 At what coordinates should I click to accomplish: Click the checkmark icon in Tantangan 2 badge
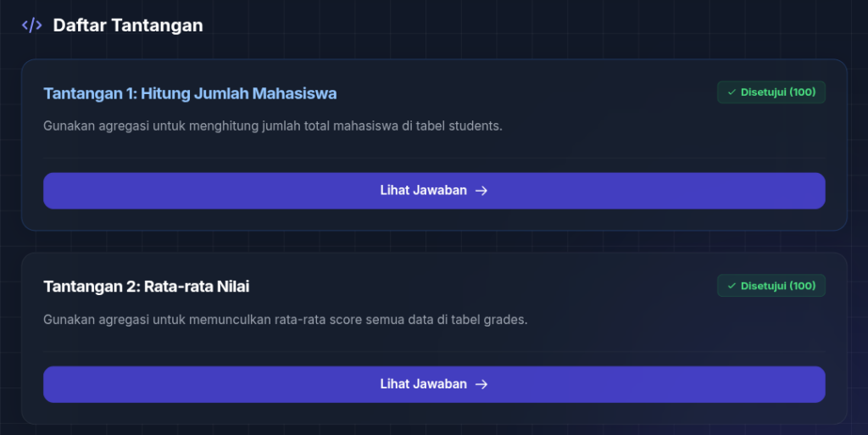[x=732, y=286]
